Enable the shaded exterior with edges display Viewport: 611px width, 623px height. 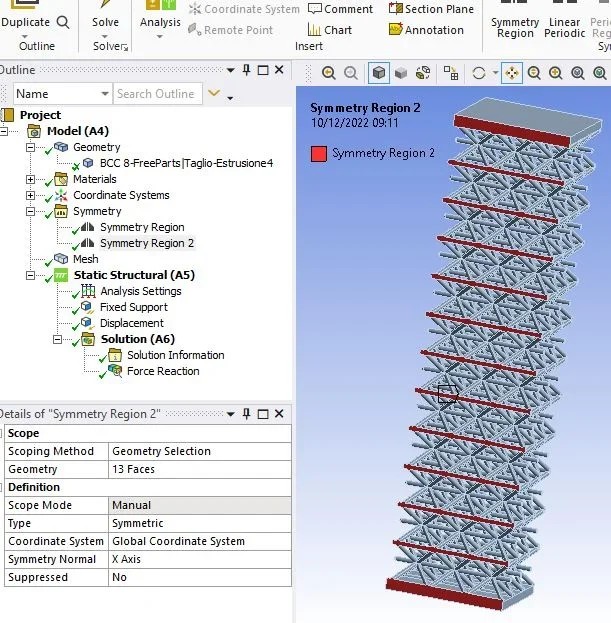coord(379,73)
